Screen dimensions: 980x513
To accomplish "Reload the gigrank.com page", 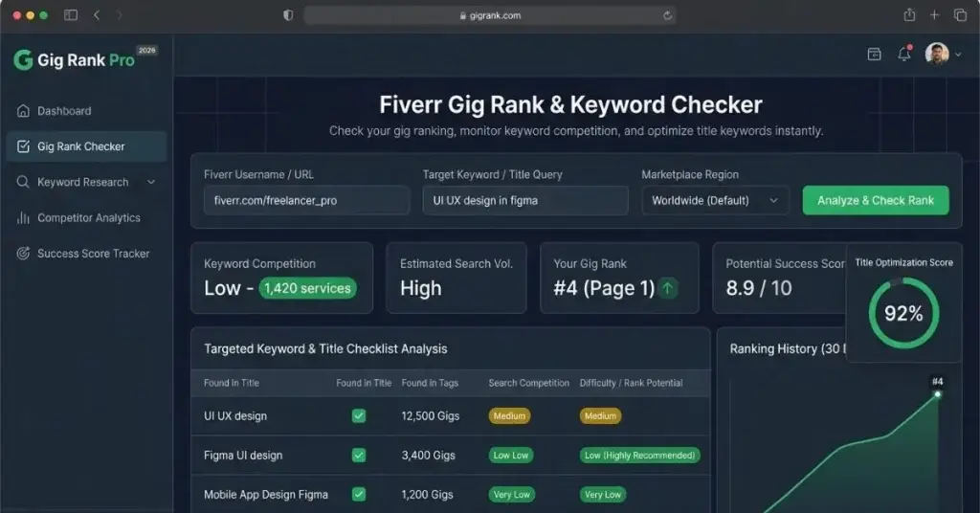I will pos(667,15).
